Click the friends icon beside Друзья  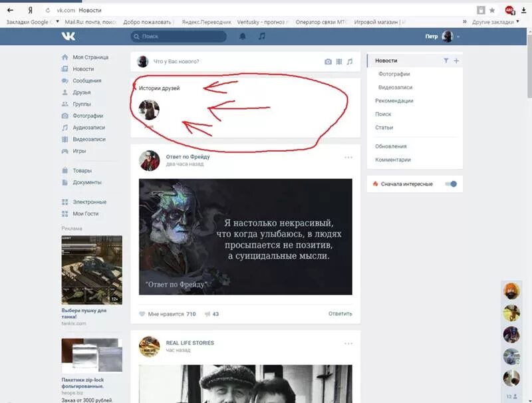pos(65,92)
